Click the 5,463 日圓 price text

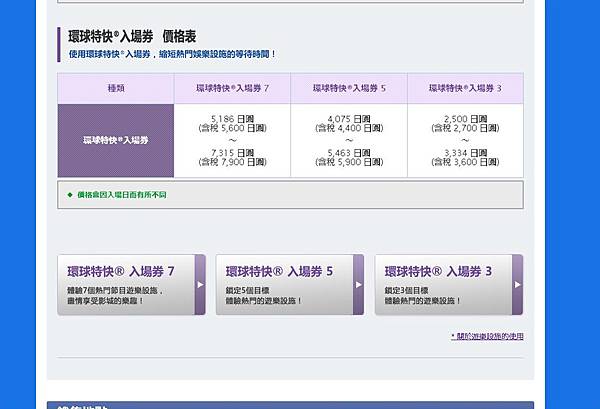[349, 153]
